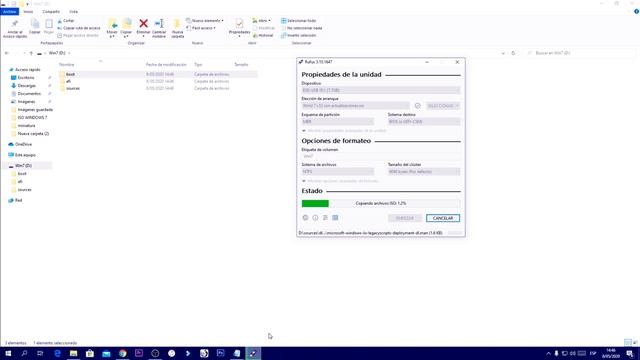Expand advanced format options in Rufus
The width and height of the screenshot is (640, 360).
(x=340, y=181)
